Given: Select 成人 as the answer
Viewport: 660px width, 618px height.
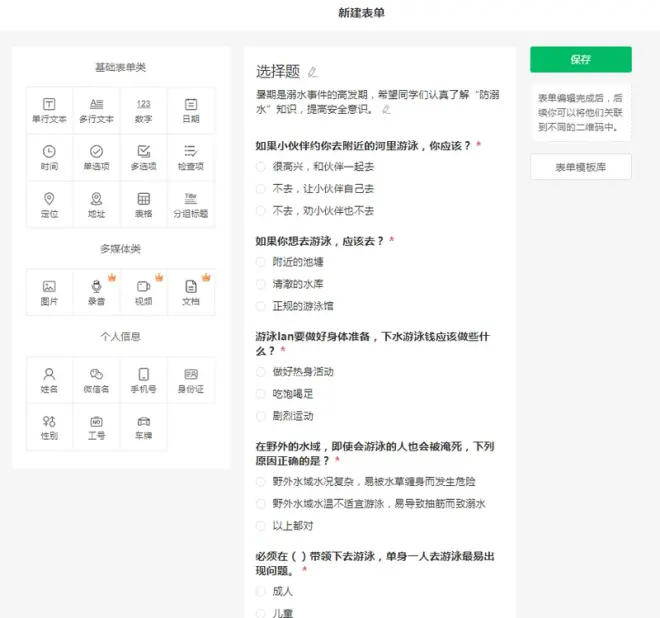Looking at the screenshot, I should click(x=261, y=591).
